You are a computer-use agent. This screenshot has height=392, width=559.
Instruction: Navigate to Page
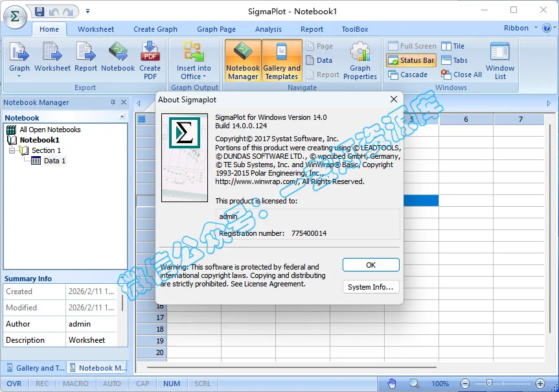coord(319,46)
